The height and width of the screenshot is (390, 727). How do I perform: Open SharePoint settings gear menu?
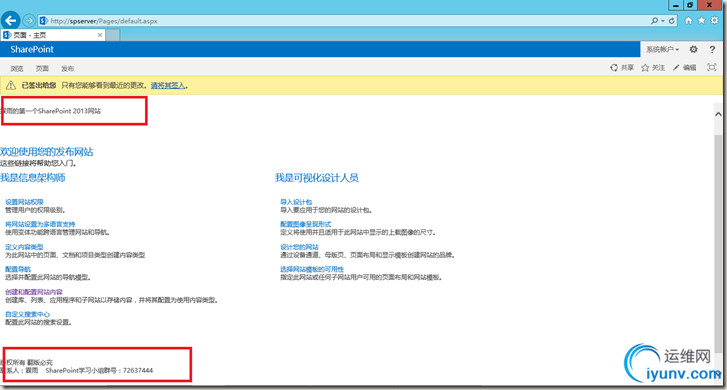click(693, 49)
